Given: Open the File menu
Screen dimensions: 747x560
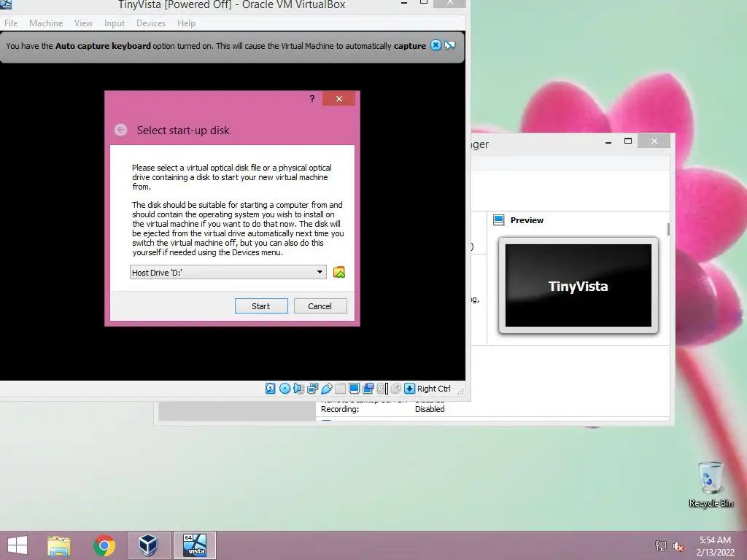Looking at the screenshot, I should [11, 23].
